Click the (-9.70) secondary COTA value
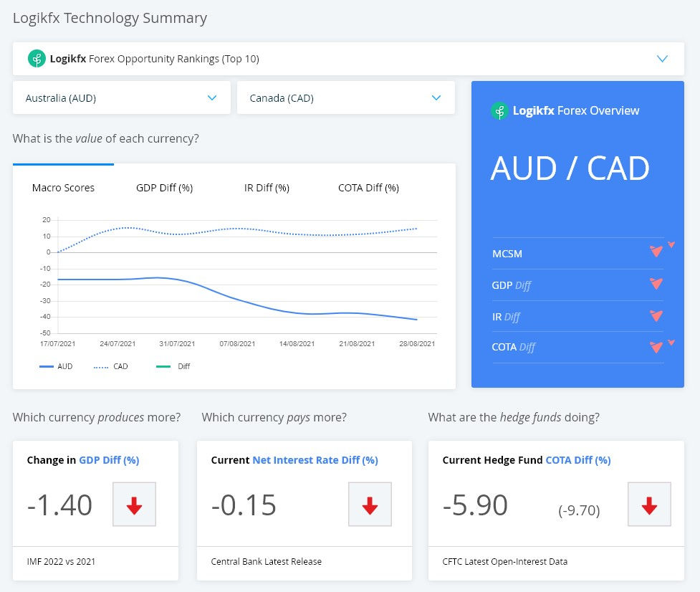The width and height of the screenshot is (700, 592). coord(579,510)
